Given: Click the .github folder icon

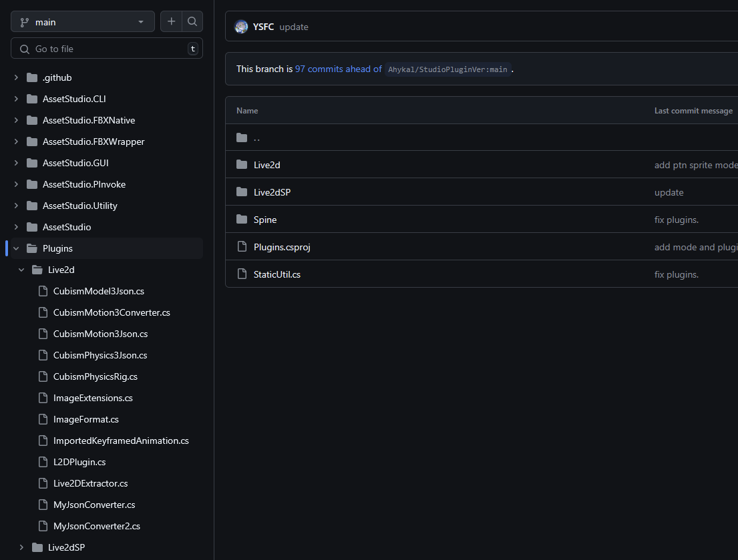Looking at the screenshot, I should coord(32,77).
